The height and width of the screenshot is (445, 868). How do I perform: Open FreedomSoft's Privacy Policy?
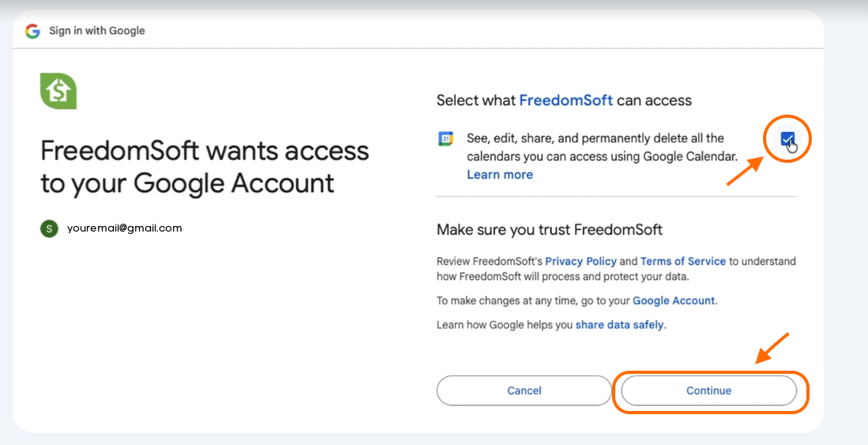(x=581, y=261)
